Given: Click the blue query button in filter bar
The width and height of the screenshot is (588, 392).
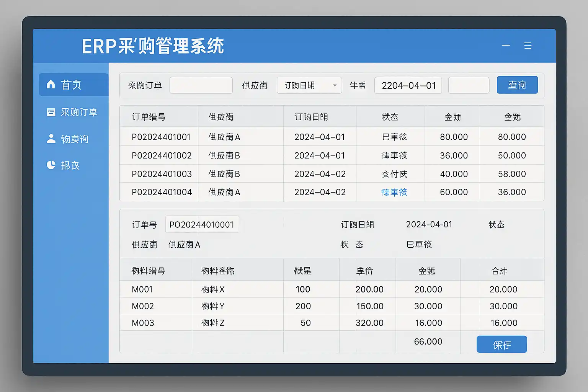Looking at the screenshot, I should point(517,85).
